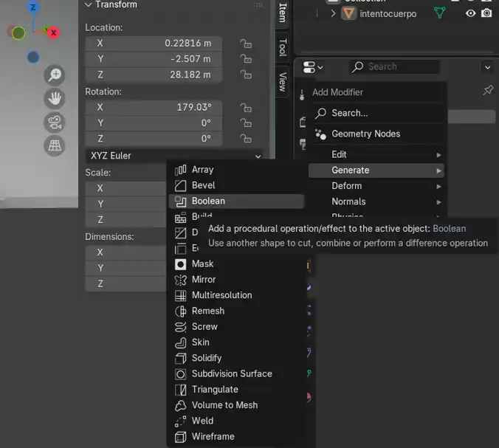
Task: Open the XYZ Euler rotation mode dropdown
Action: point(174,156)
